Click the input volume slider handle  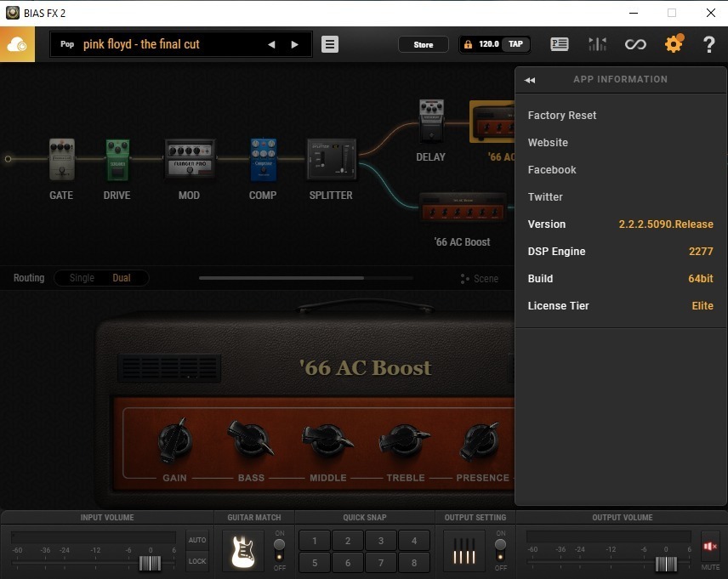coord(150,564)
